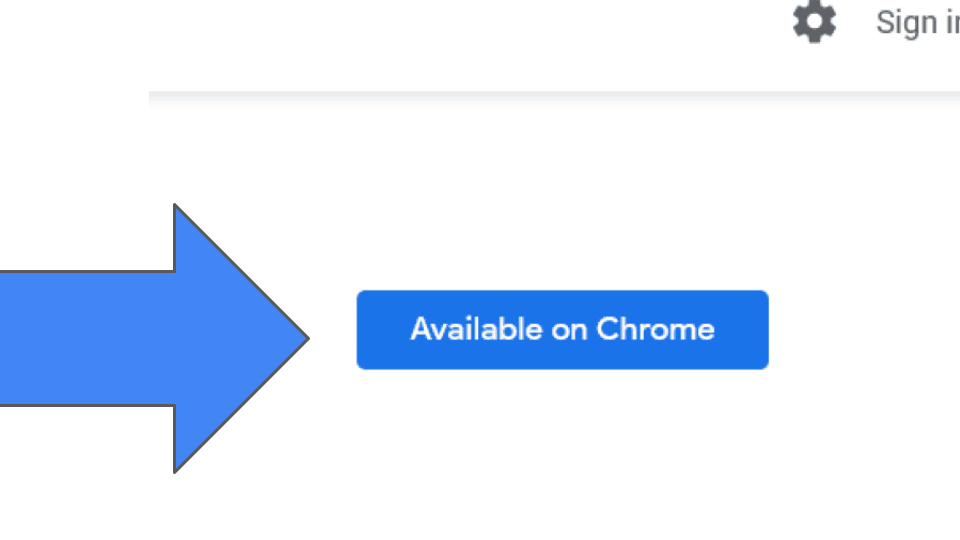Click the blue arrow pointing at the button
The image size is (960, 540).
[x=154, y=338]
